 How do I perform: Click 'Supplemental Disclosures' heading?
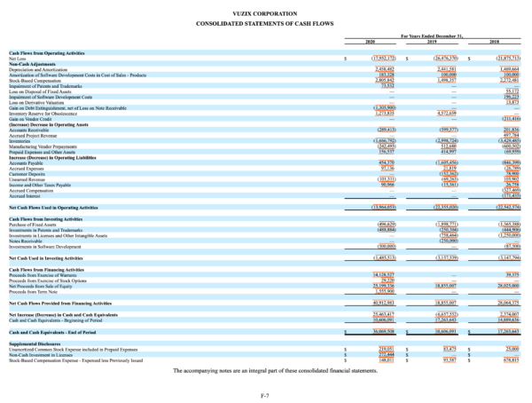tap(35, 344)
